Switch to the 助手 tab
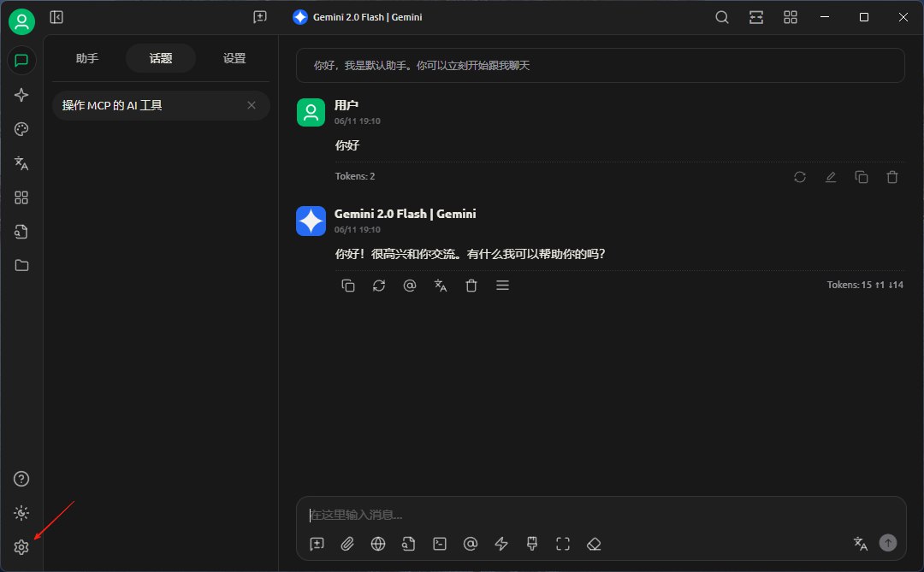 point(87,58)
